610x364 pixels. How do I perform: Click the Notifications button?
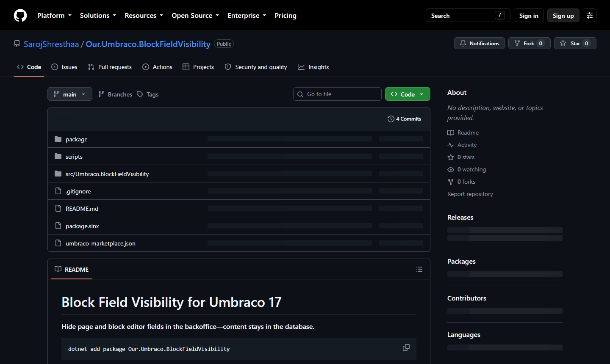click(480, 43)
